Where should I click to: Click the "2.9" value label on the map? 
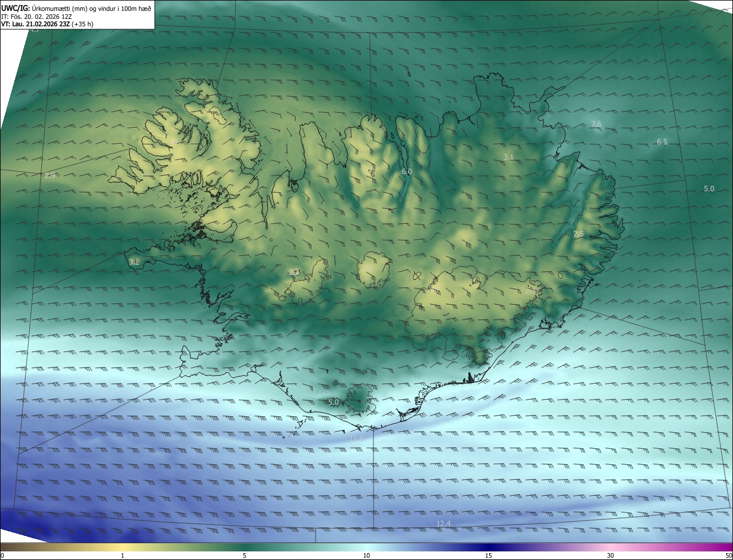(50, 175)
